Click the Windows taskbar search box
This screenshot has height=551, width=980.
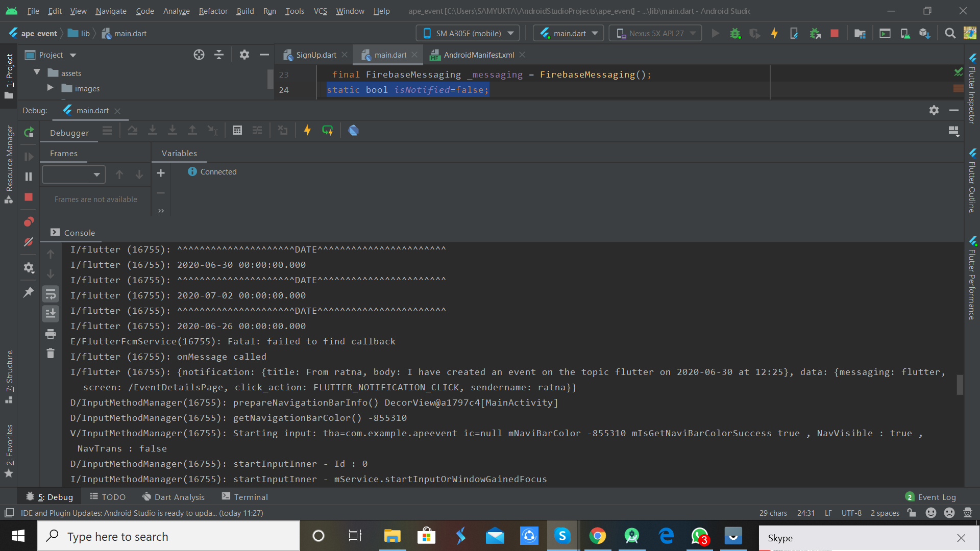pyautogui.click(x=168, y=536)
